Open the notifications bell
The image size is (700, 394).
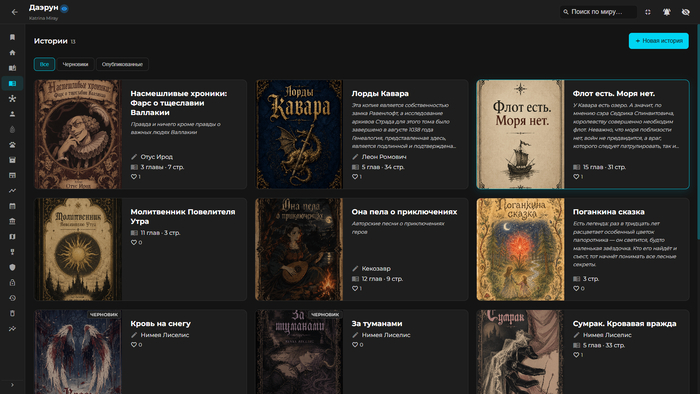click(x=667, y=12)
